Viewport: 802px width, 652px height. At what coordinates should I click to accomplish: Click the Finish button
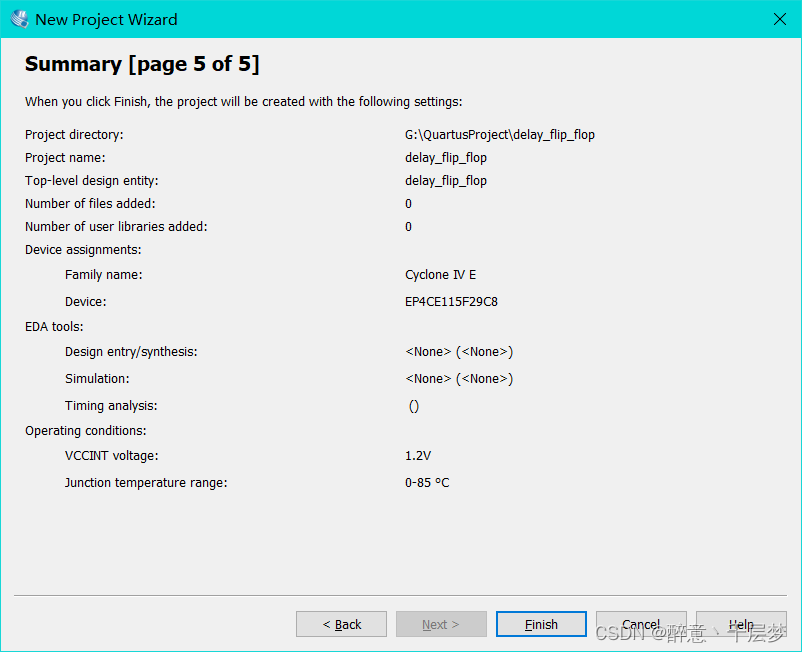coord(541,624)
